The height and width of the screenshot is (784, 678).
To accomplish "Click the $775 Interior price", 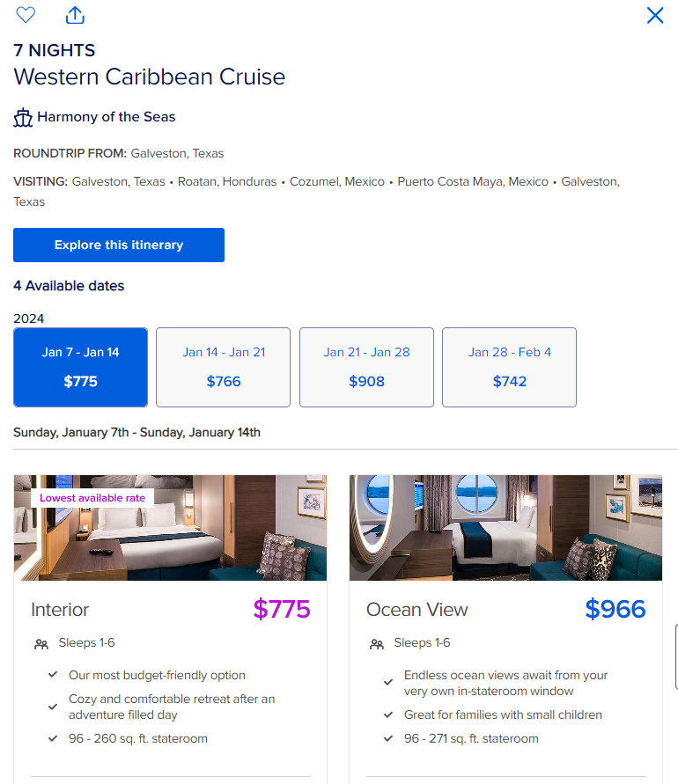I will click(x=281, y=609).
